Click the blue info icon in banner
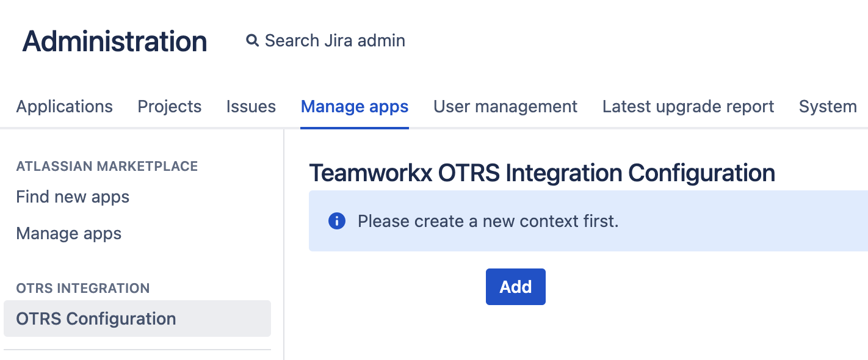Image resolution: width=868 pixels, height=360 pixels. coord(337,221)
